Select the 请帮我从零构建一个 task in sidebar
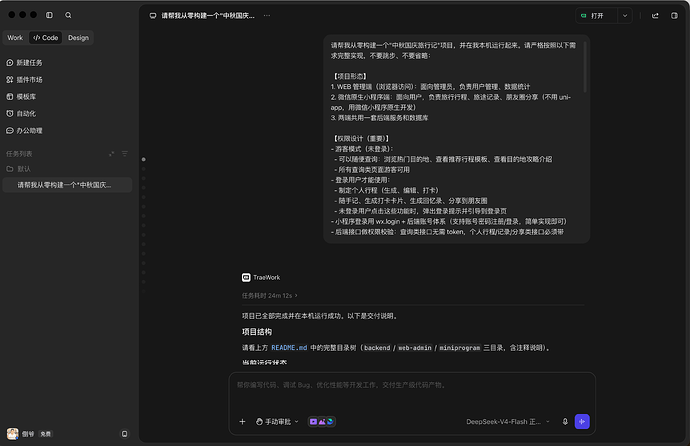The height and width of the screenshot is (446, 690). [67, 185]
